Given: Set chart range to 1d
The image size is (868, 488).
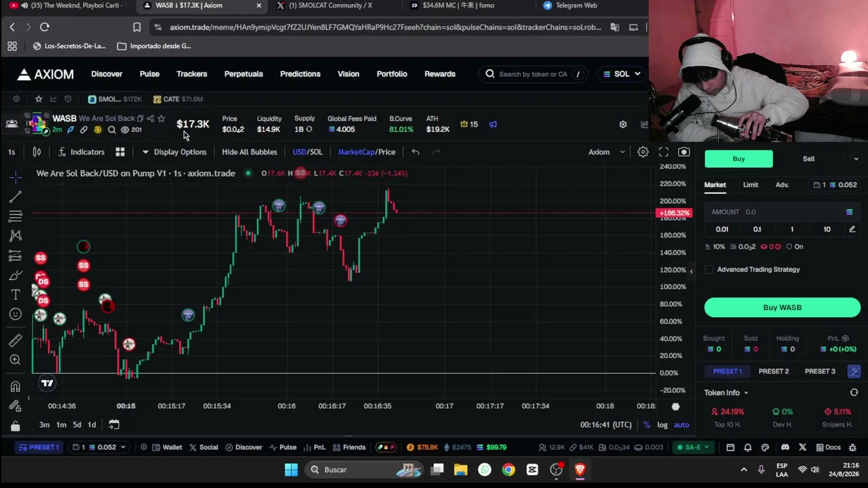Looking at the screenshot, I should tap(92, 425).
